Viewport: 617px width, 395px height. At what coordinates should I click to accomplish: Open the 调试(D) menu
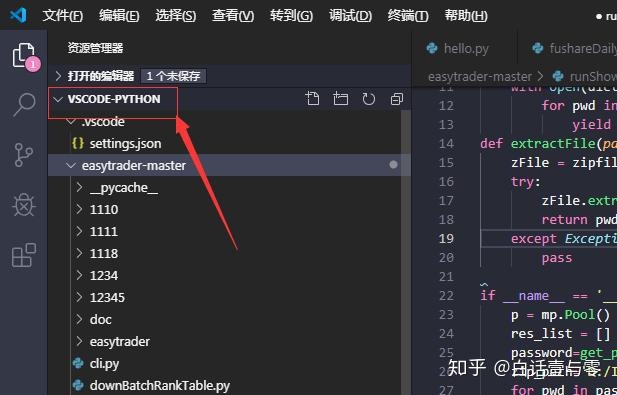(350, 16)
